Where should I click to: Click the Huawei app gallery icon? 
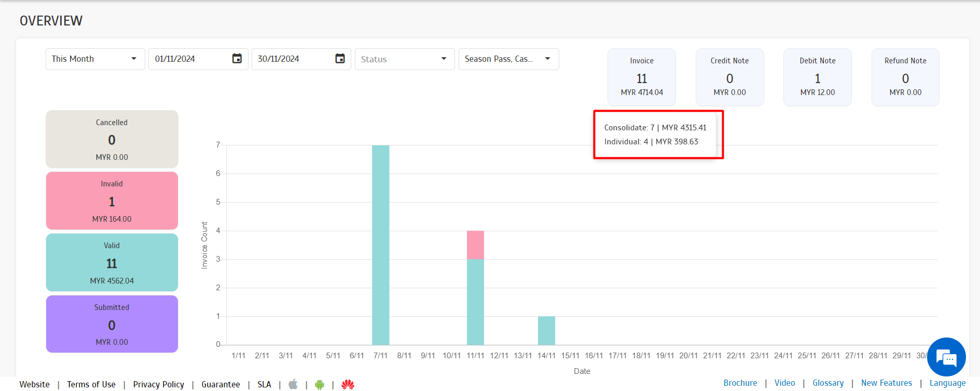click(x=348, y=384)
